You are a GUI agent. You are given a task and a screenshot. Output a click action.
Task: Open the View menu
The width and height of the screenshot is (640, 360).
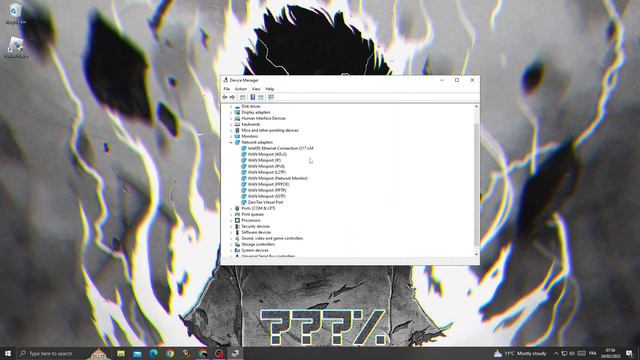tap(256, 89)
